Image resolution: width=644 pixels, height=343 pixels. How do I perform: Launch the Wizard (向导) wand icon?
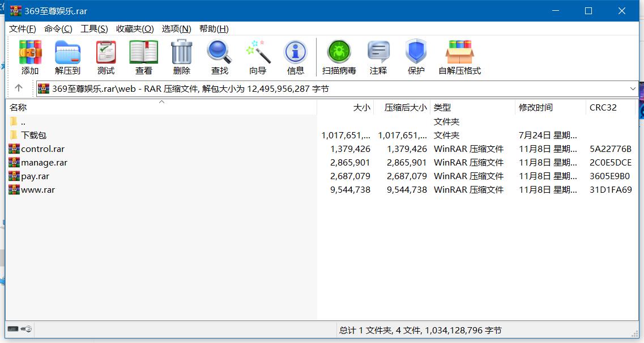click(x=258, y=57)
